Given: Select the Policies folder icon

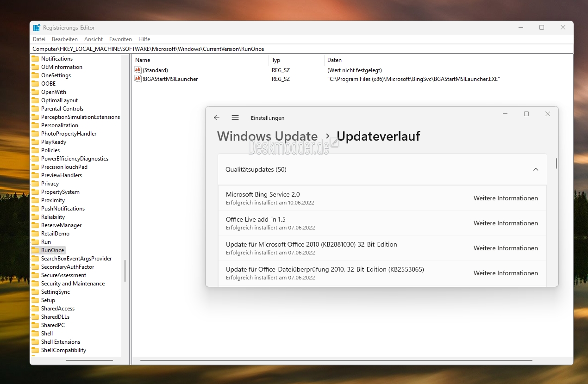Looking at the screenshot, I should (x=35, y=150).
